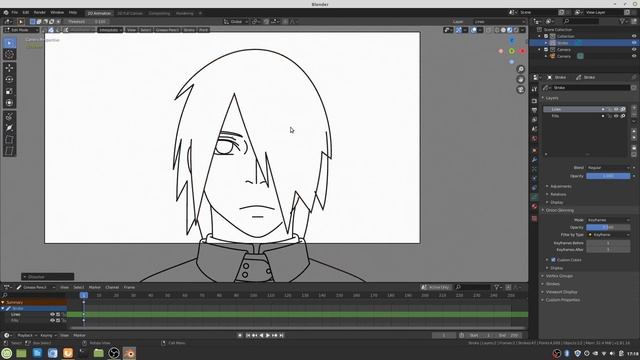Hide the Collection in the outliner
Screen dimensions: 640x360
[x=634, y=36]
